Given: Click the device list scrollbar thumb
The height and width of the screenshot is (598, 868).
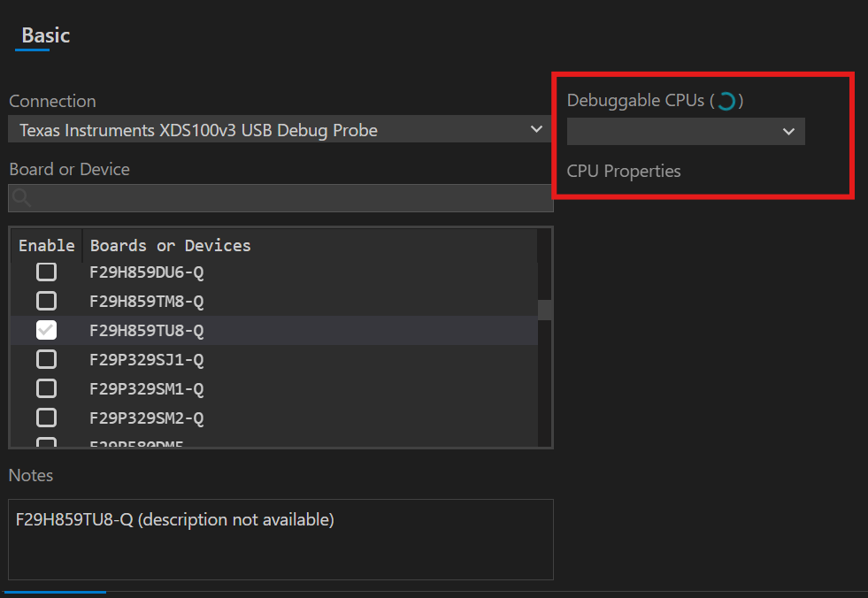Looking at the screenshot, I should 545,310.
